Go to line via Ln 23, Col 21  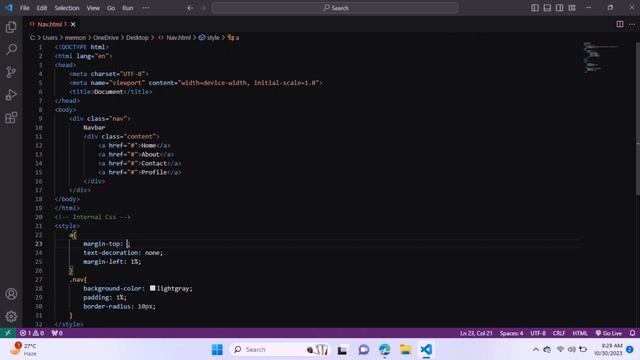(476, 333)
